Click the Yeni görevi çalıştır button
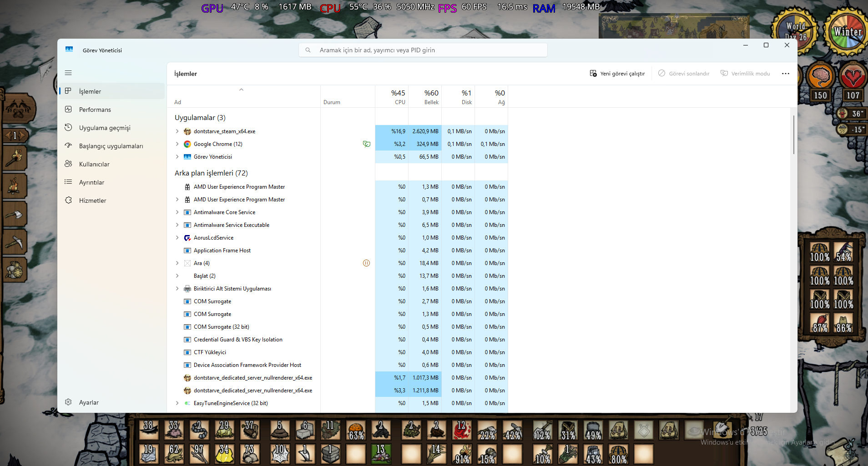The width and height of the screenshot is (868, 466). point(617,74)
